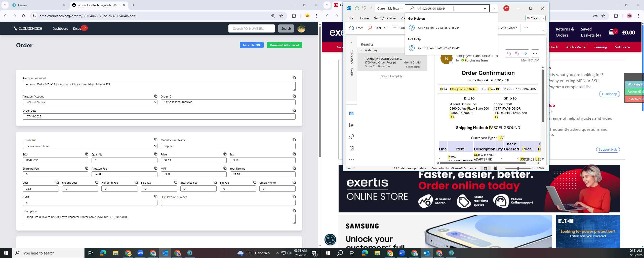Open the Support Hub link
Viewport: 644px width, 258px height.
coord(608,150)
